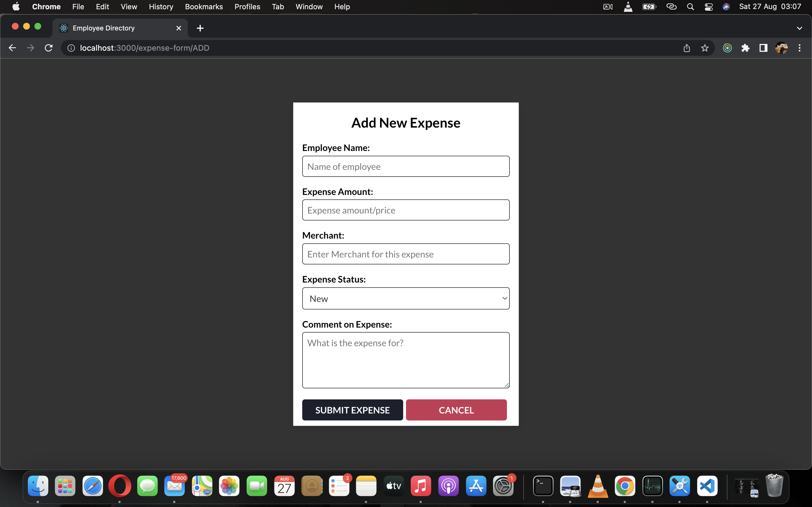Click the SUBMIT EXPENSE button
812x507 pixels.
click(352, 410)
